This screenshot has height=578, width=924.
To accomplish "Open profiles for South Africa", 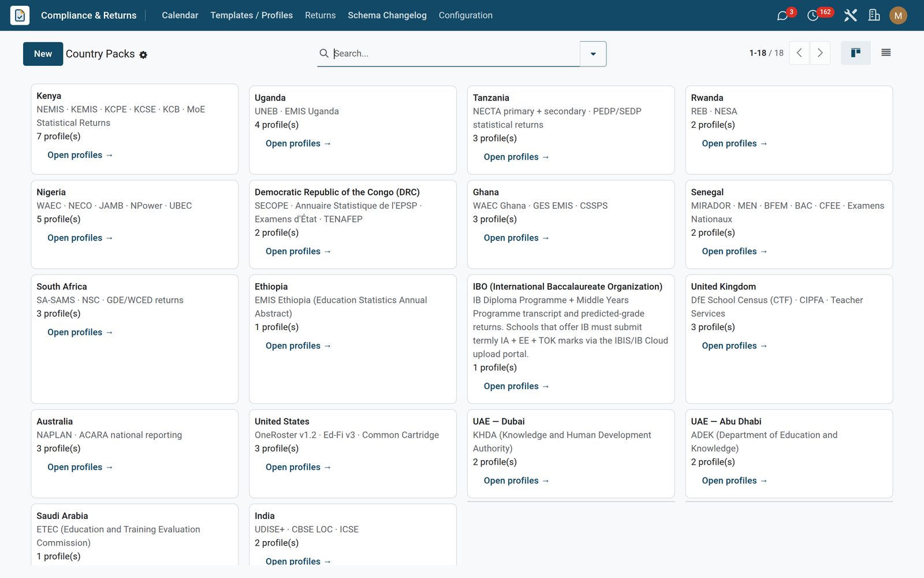I will (x=80, y=332).
